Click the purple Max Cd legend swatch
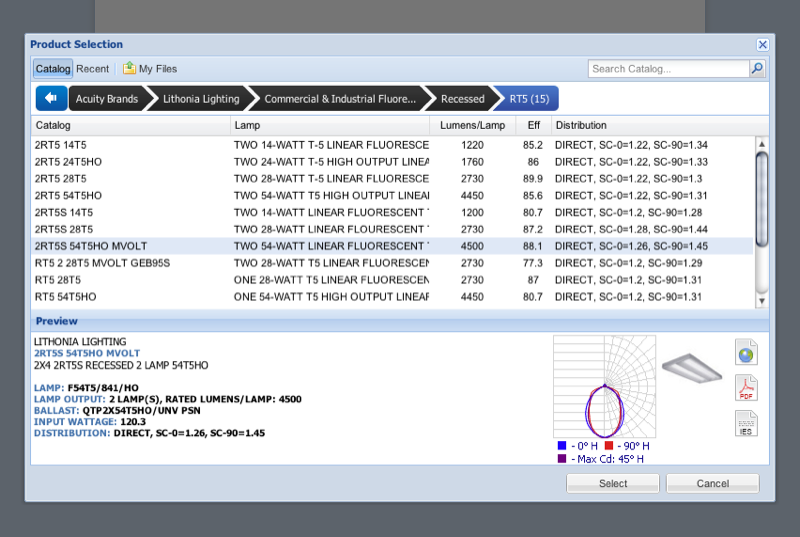This screenshot has width=800, height=537. pyautogui.click(x=562, y=458)
